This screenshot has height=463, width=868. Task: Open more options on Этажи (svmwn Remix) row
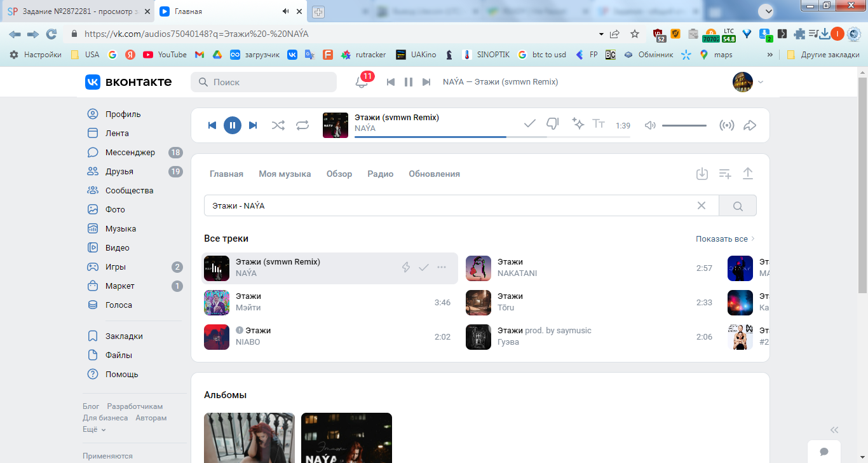442,268
